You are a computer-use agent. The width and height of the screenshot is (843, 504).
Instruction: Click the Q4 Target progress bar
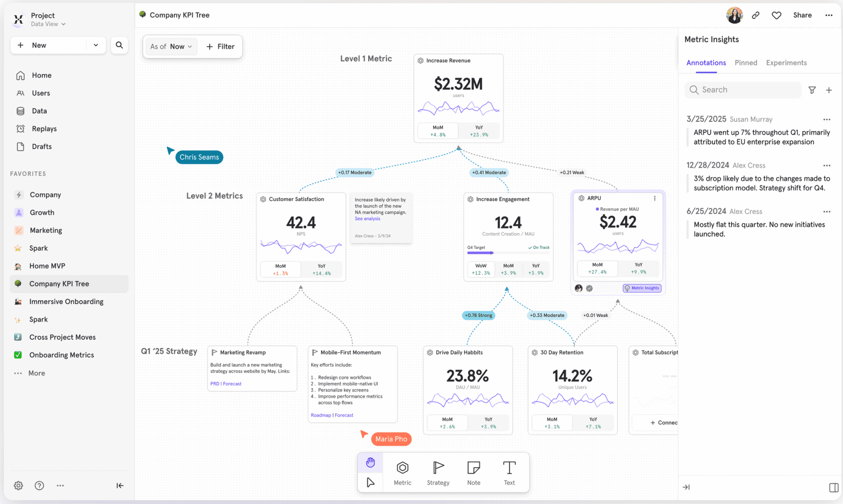(x=508, y=253)
